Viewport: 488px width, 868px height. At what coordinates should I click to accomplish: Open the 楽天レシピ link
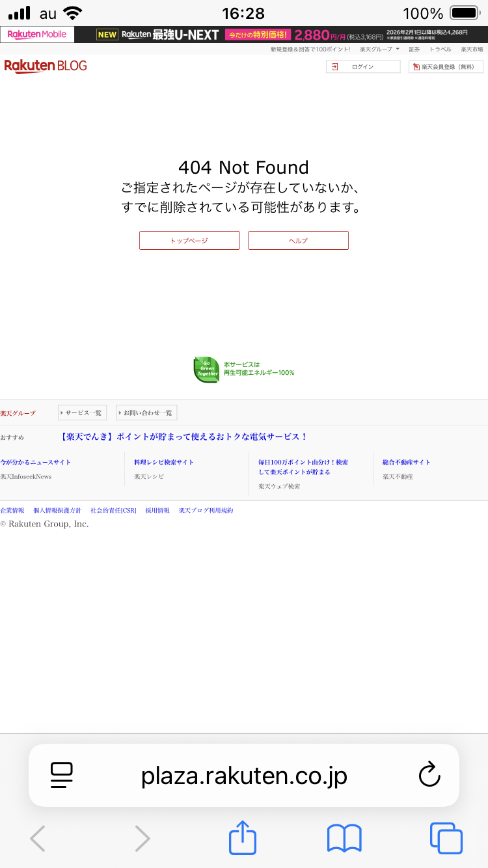coord(149,476)
